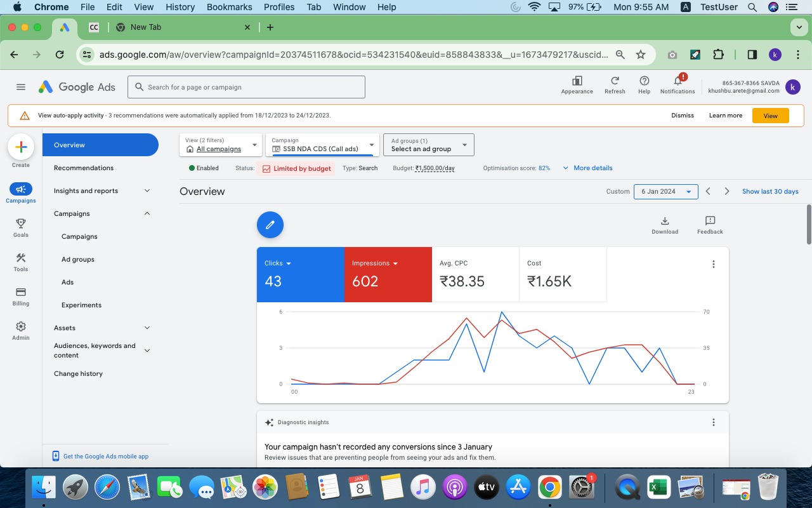This screenshot has width=812, height=508.
Task: Open the Appearance settings icon
Action: (577, 81)
